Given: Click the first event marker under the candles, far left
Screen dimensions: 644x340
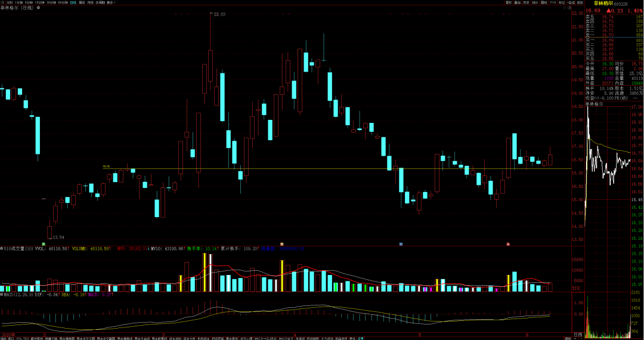Looking at the screenshot, I should [x=43, y=244].
